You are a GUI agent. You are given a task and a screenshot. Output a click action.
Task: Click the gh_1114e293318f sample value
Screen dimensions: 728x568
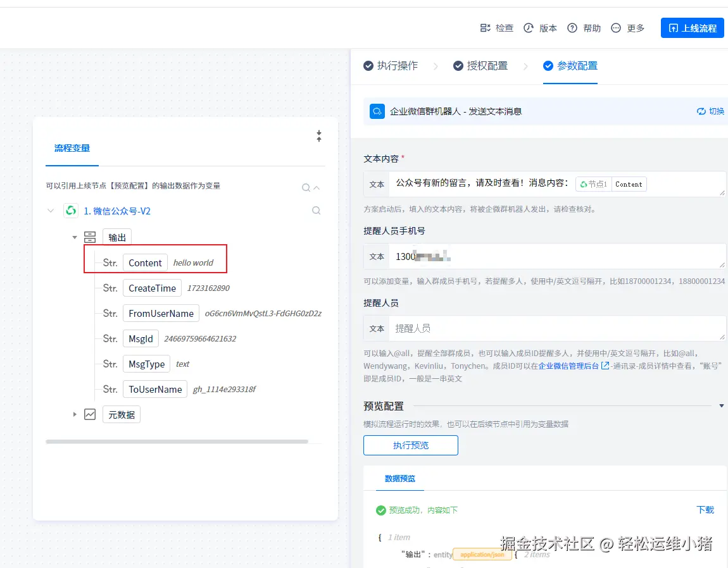224,390
